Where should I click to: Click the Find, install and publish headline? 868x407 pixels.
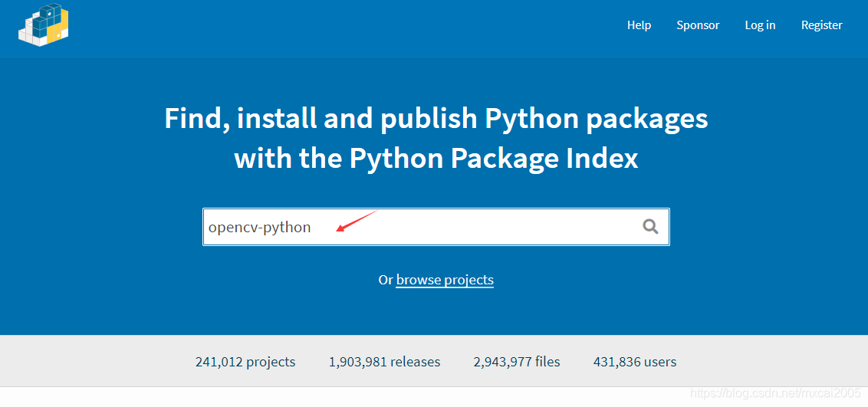coord(436,139)
